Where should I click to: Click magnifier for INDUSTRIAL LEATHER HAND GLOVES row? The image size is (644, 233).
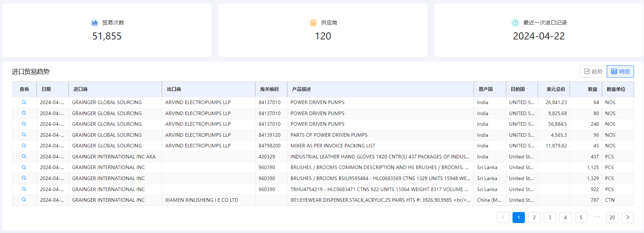click(24, 156)
